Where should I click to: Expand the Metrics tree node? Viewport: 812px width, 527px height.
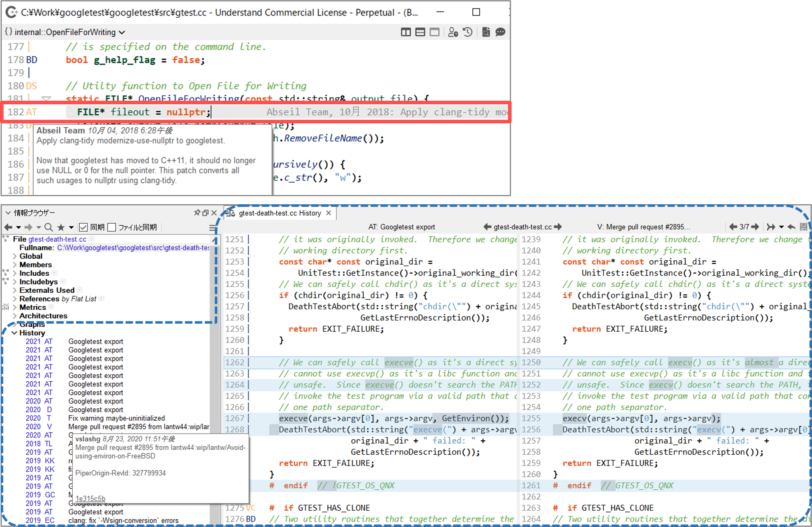pos(15,308)
